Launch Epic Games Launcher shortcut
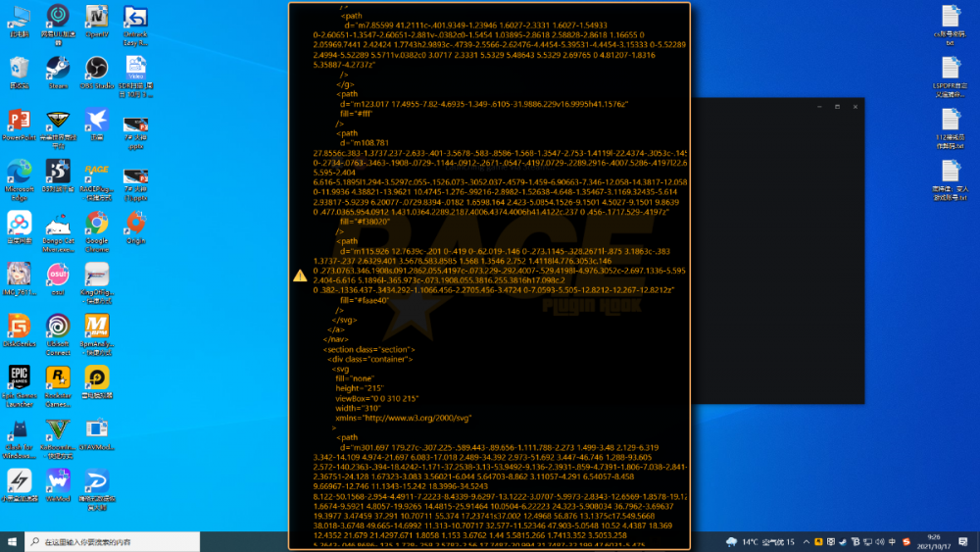Image resolution: width=980 pixels, height=552 pixels. coord(20,386)
